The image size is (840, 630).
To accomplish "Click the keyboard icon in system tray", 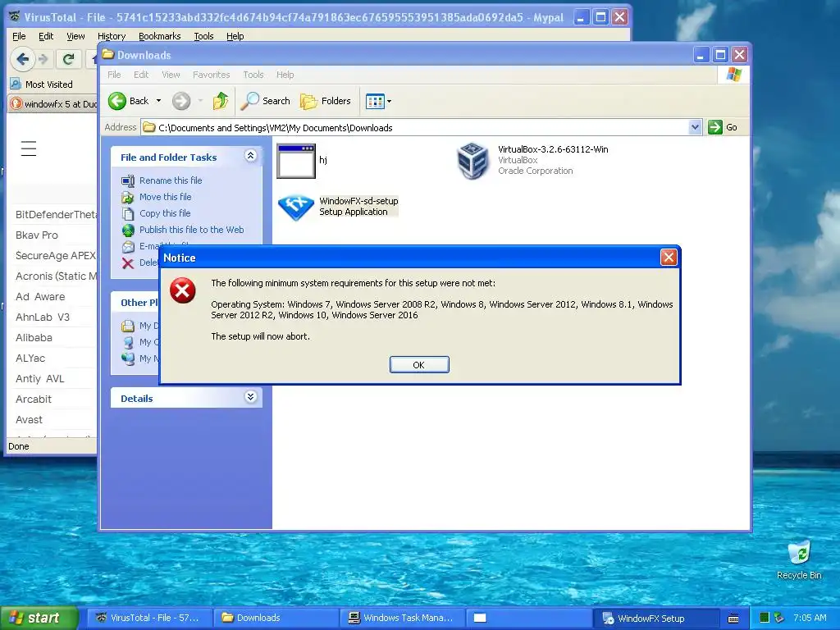I will [x=733, y=619].
